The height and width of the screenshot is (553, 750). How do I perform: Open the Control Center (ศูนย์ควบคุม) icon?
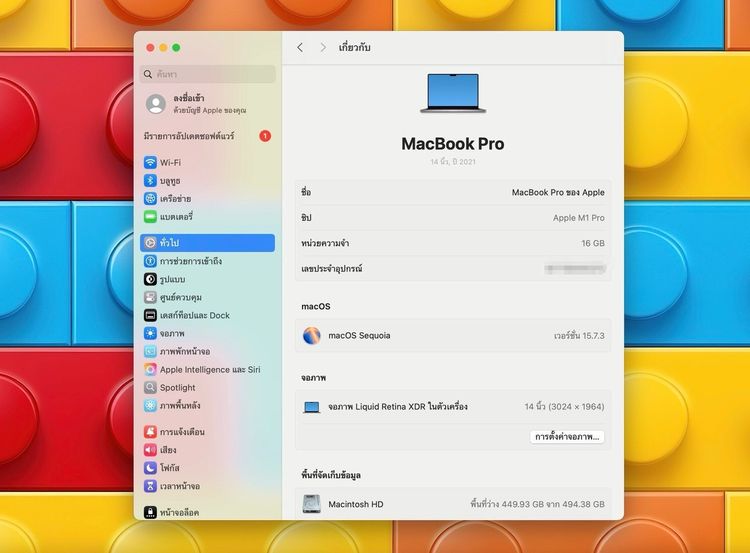tap(150, 297)
